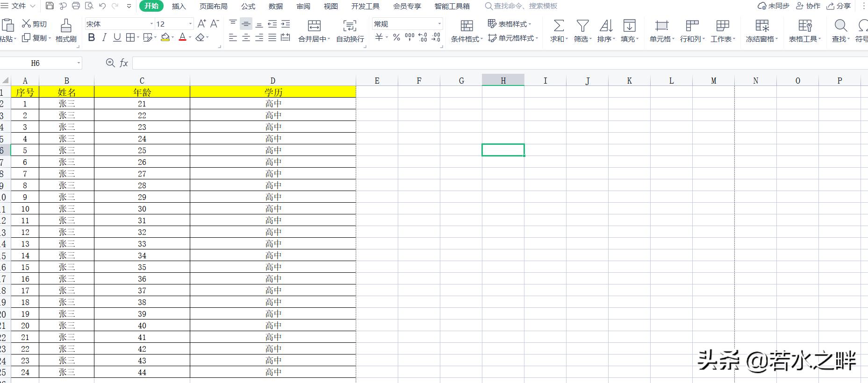Screen dimensions: 868x383
Task: Open Conditional Formatting (条件格式)
Action: point(466,31)
